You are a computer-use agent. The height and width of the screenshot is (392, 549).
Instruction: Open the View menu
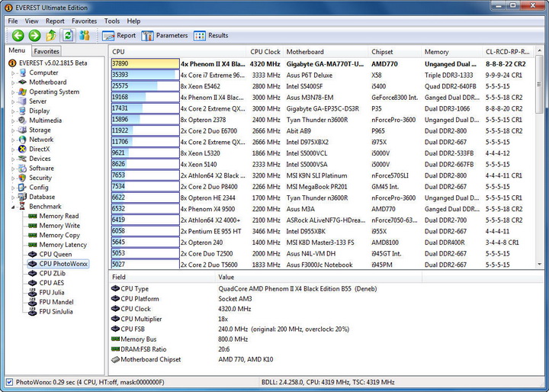click(31, 21)
